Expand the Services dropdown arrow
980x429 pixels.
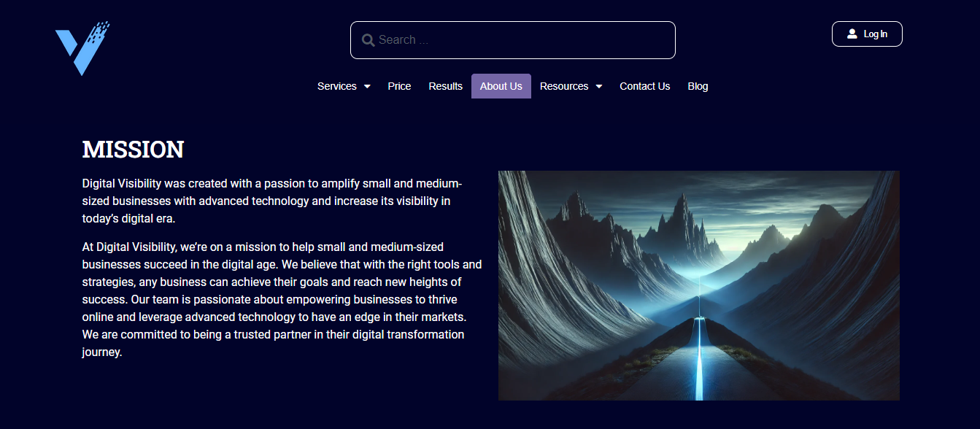coord(367,87)
